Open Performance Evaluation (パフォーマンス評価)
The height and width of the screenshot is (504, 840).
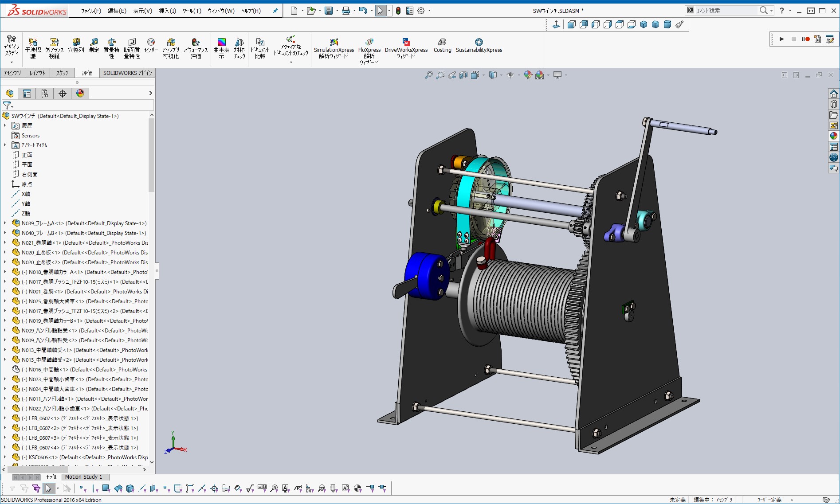click(196, 48)
